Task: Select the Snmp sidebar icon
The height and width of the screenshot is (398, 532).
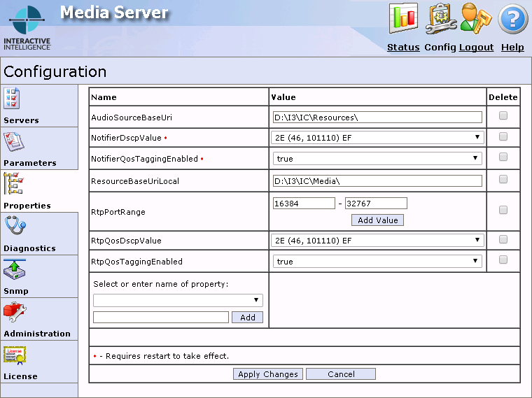Action: click(x=14, y=270)
